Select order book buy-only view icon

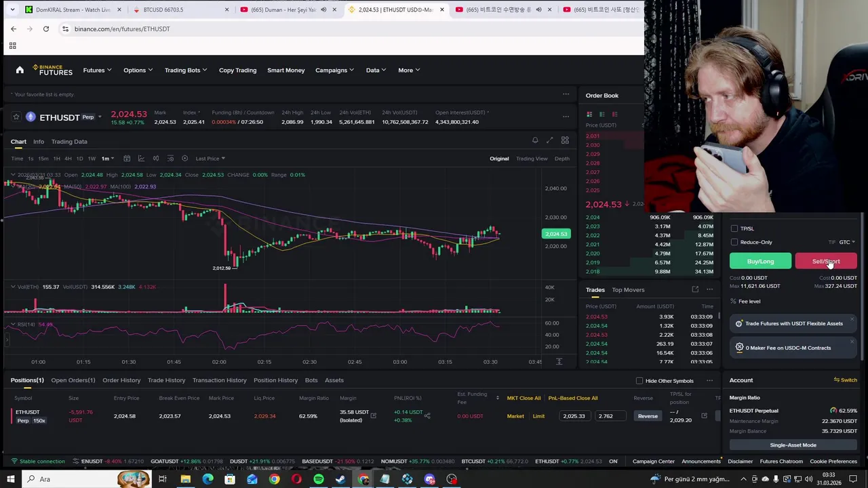coord(601,115)
